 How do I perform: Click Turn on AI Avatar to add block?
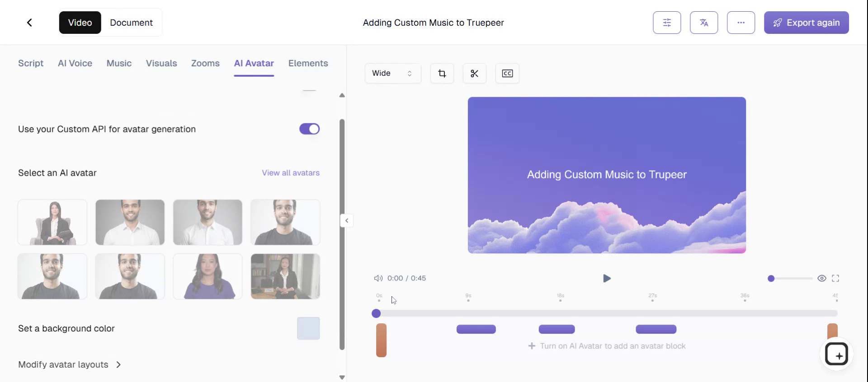tap(607, 346)
